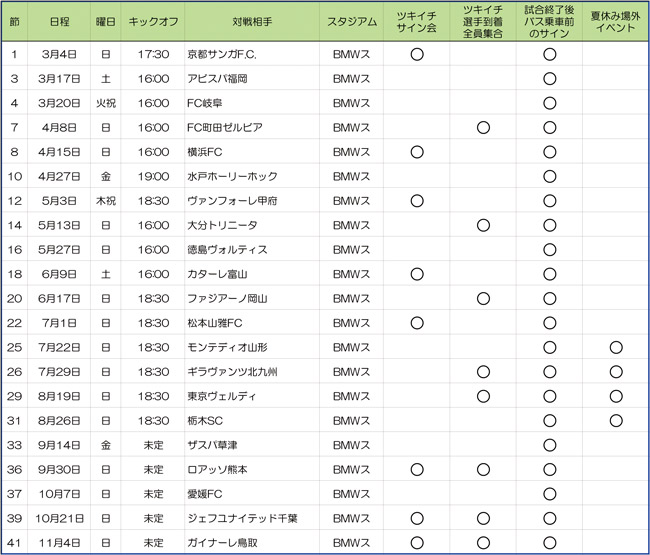Click the 夏休み場外イベント circle for モンテディオ山形
This screenshot has width=650, height=555.
[616, 348]
